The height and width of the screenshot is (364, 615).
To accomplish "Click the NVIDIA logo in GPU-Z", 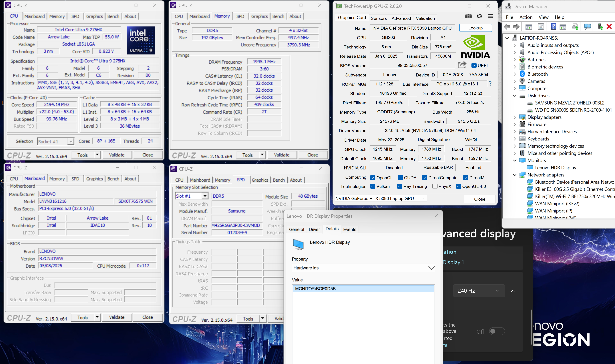I will point(475,47).
